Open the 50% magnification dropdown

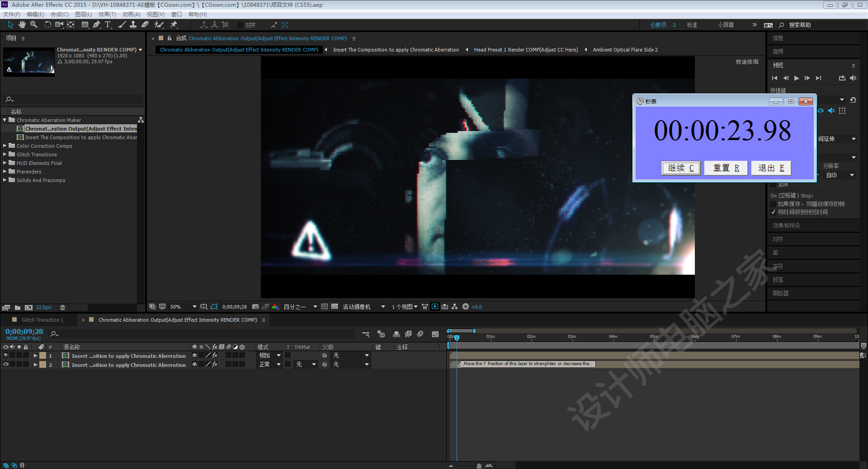point(183,307)
